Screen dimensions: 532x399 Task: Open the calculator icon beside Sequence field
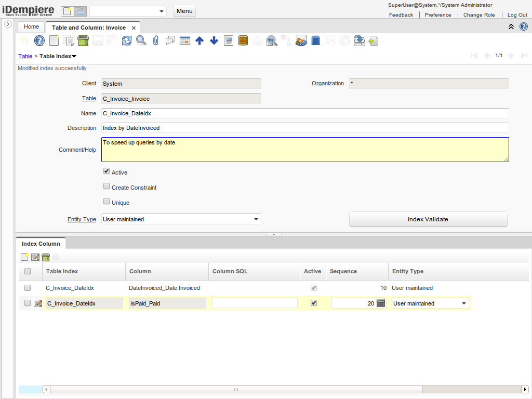click(x=381, y=303)
